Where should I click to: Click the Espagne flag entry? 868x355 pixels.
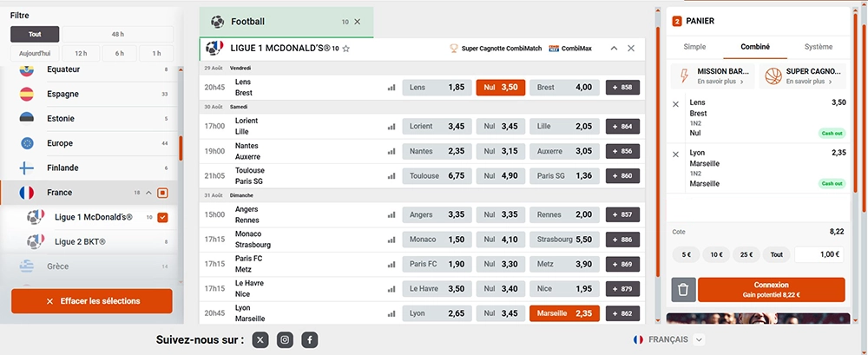pyautogui.click(x=89, y=94)
